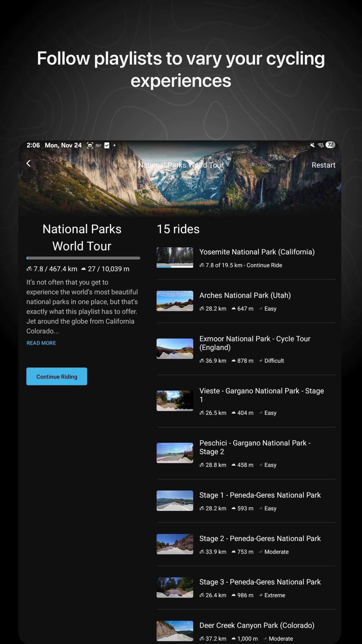Click elevation icon beside 647 m
This screenshot has height=644, width=362.
(x=234, y=308)
